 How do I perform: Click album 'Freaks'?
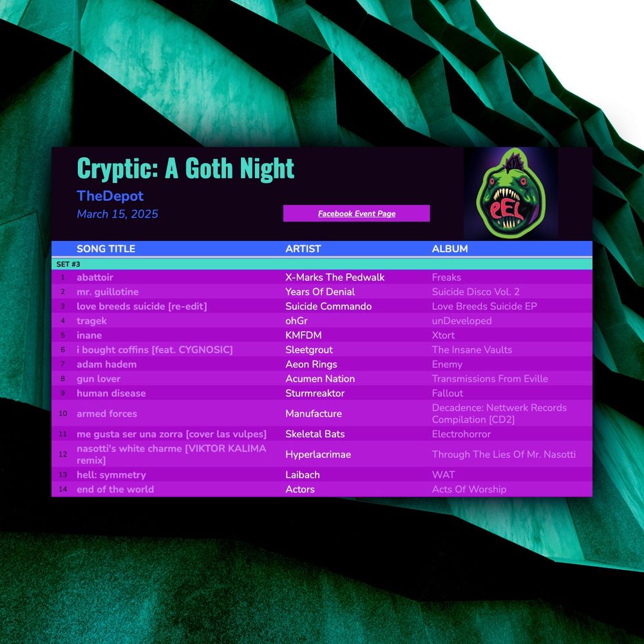click(x=446, y=277)
